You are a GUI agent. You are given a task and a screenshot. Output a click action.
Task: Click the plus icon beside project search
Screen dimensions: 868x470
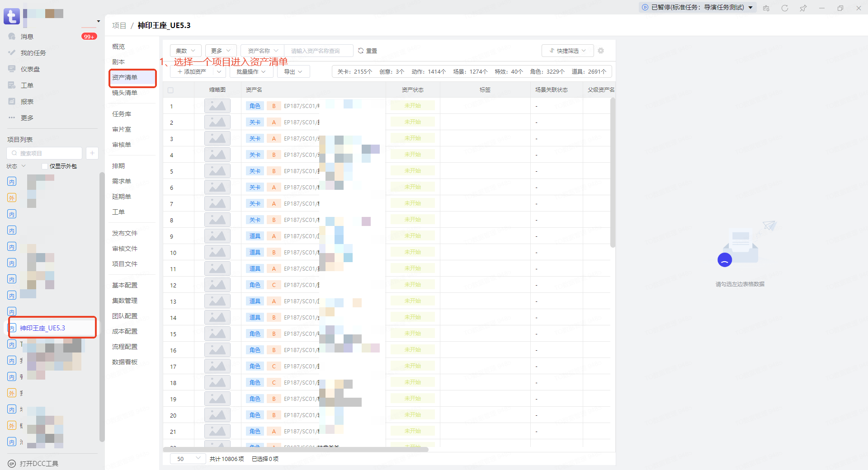tap(92, 153)
